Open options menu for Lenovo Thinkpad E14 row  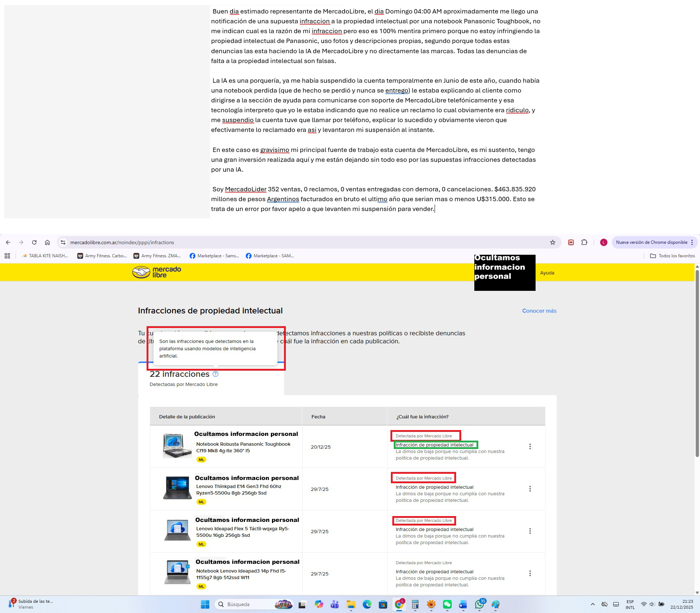530,489
